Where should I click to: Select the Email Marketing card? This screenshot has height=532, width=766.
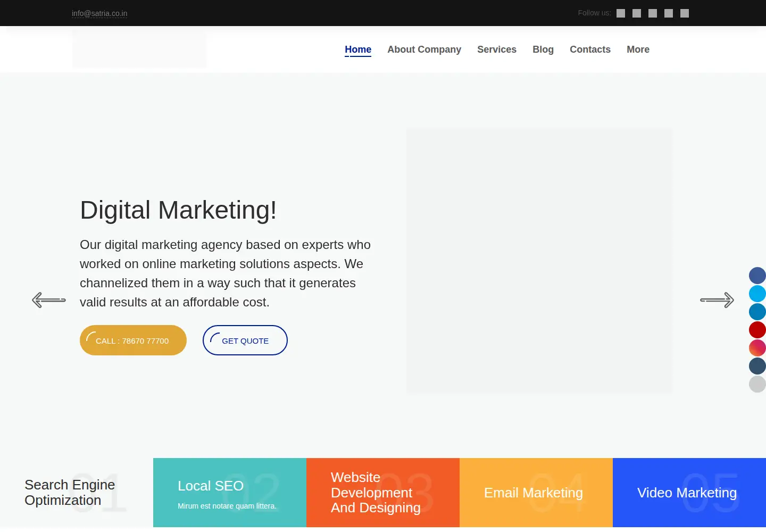click(x=536, y=493)
